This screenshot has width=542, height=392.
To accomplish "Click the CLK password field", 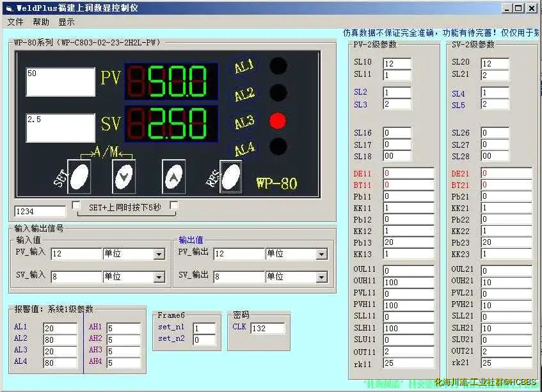I will click(268, 328).
